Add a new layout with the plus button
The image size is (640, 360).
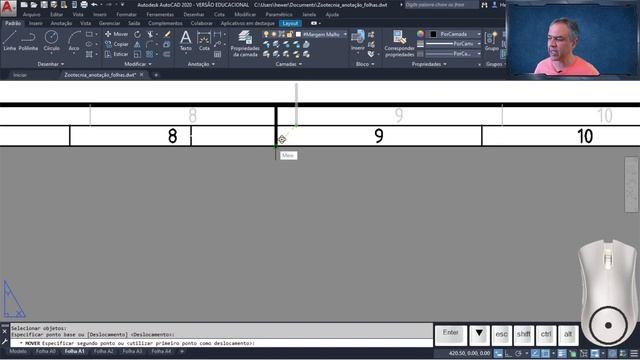click(182, 351)
